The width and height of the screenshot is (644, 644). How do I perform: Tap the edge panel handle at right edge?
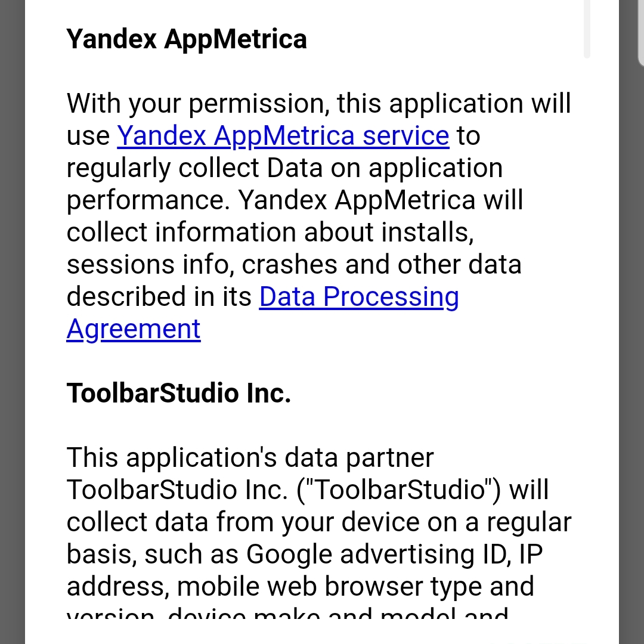(640, 32)
